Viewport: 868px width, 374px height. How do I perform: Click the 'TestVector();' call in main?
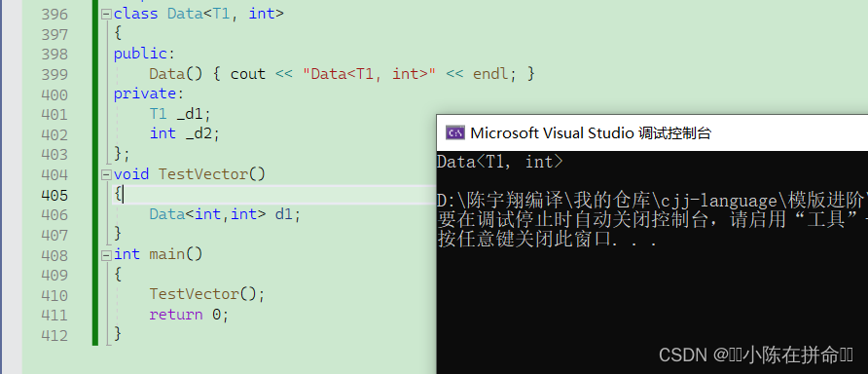tap(207, 294)
